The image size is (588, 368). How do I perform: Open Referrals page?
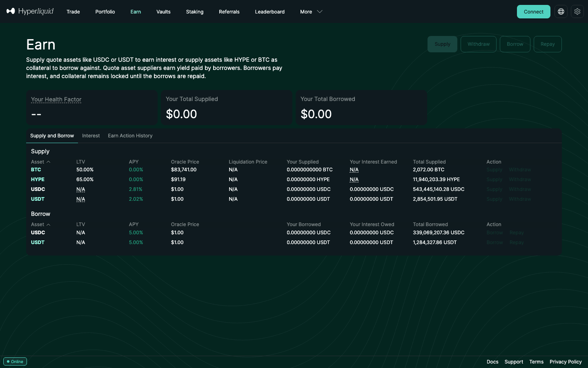229,12
